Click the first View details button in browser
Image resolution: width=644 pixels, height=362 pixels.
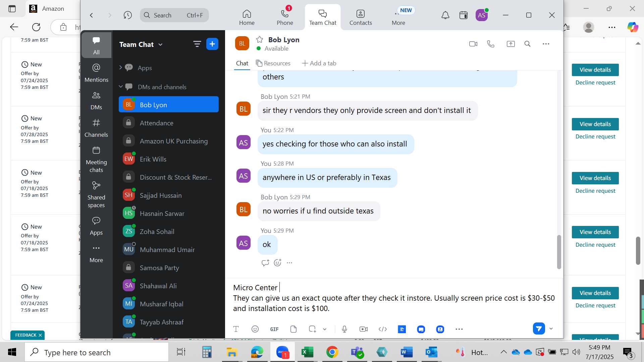pos(595,70)
